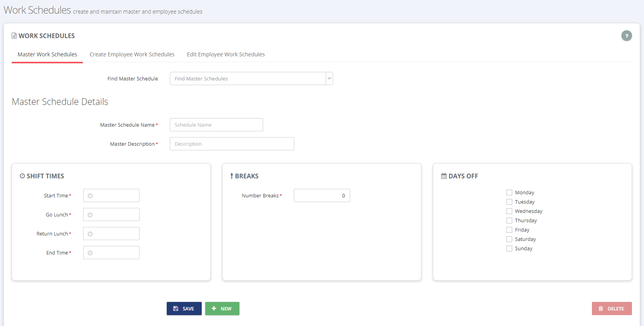The height and width of the screenshot is (326, 644).
Task: Focus the Master Schedule Name field
Action: click(x=216, y=125)
